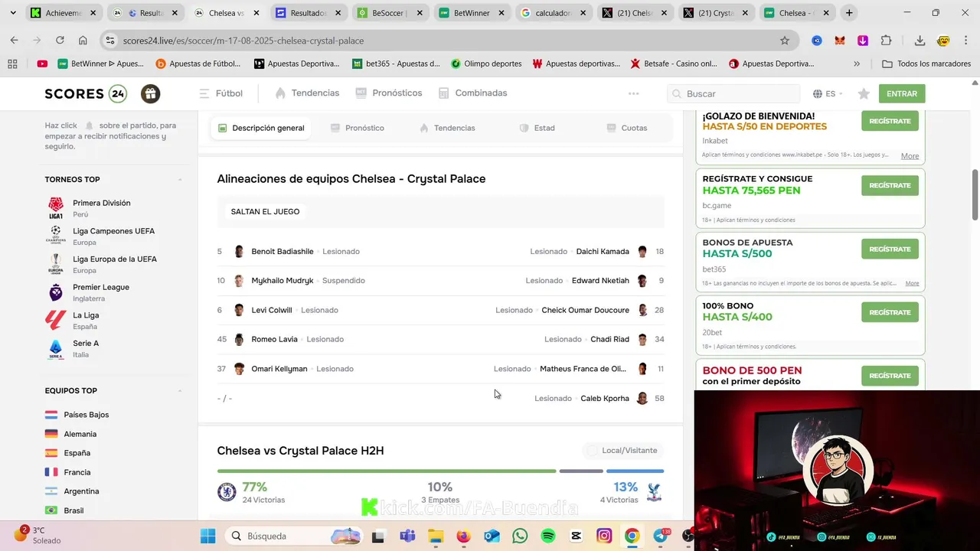The image size is (980, 551).
Task: Open the Windows Start menu
Action: (x=207, y=536)
